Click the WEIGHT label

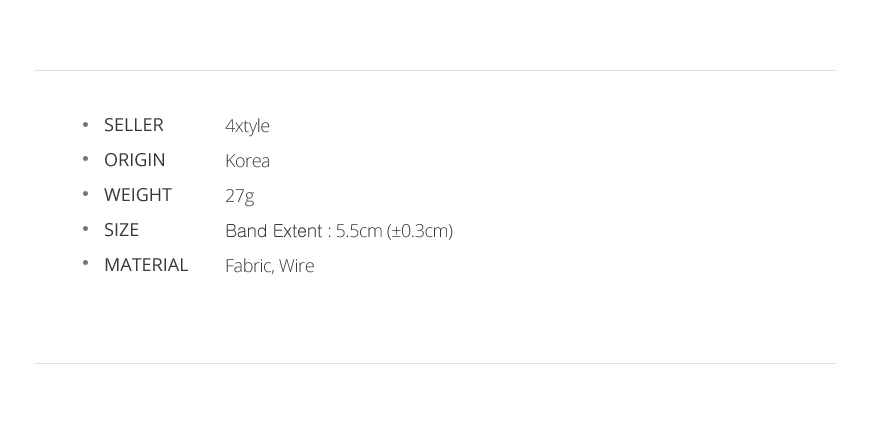pyautogui.click(x=138, y=195)
